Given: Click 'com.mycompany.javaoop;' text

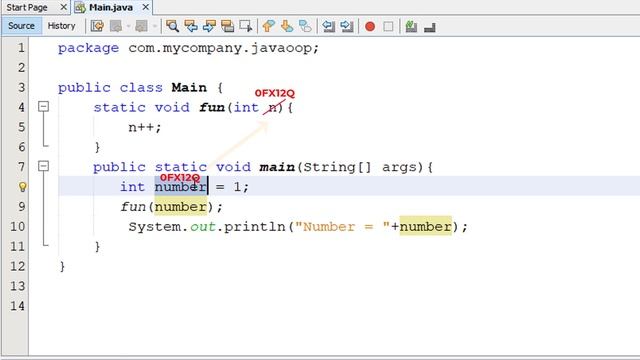Looking at the screenshot, I should [223, 48].
